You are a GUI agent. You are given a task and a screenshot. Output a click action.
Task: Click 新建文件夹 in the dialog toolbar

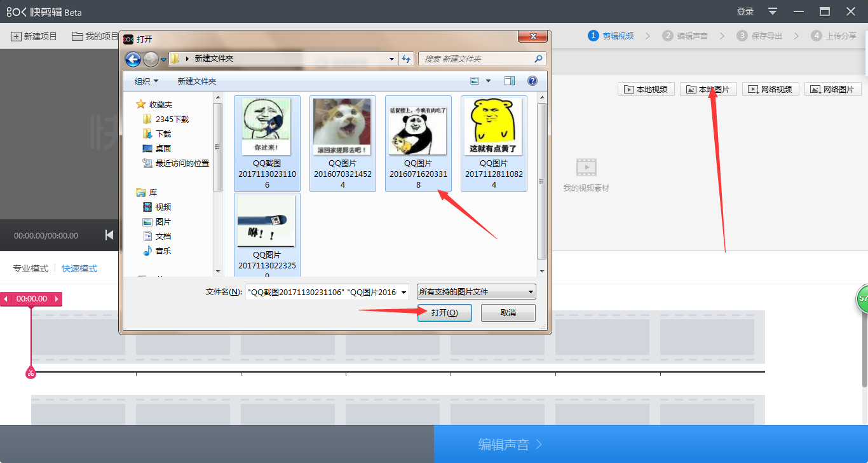tap(197, 81)
